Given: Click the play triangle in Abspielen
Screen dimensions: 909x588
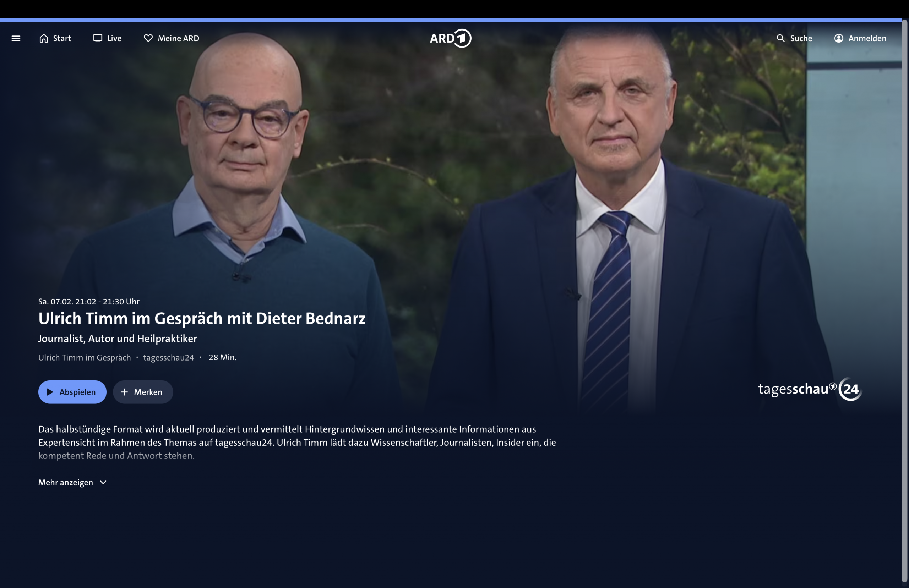Looking at the screenshot, I should click(x=50, y=392).
